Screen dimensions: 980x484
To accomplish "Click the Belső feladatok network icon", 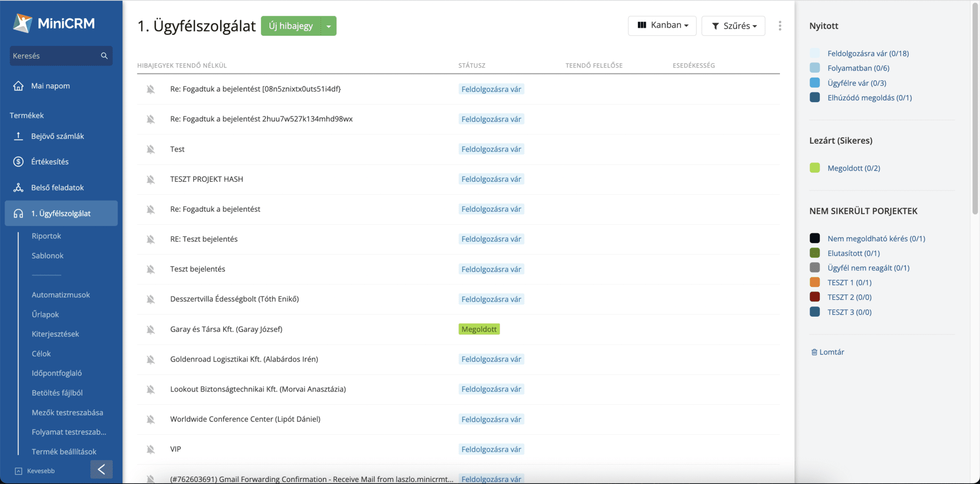I will point(18,187).
